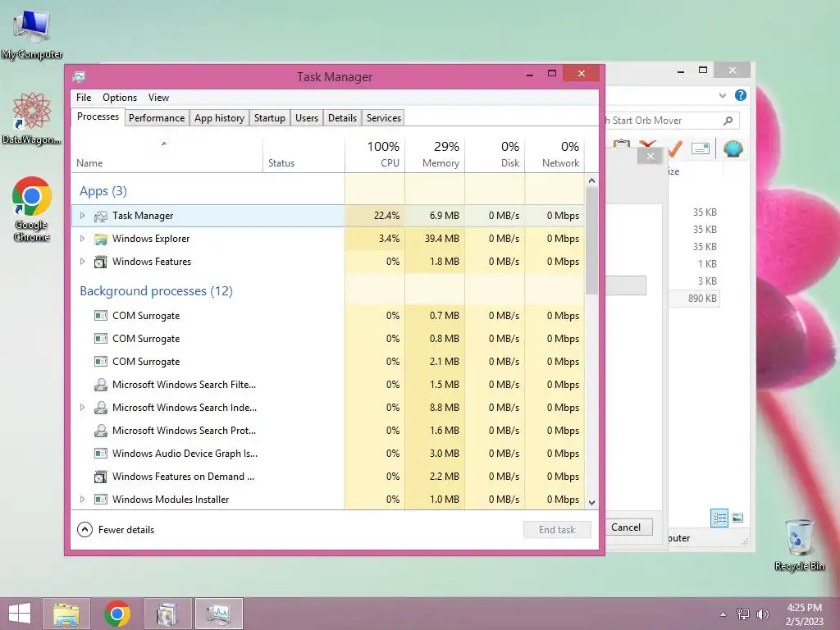The width and height of the screenshot is (840, 630).
Task: Click the clock showing 4:25 PM
Action: click(x=804, y=608)
